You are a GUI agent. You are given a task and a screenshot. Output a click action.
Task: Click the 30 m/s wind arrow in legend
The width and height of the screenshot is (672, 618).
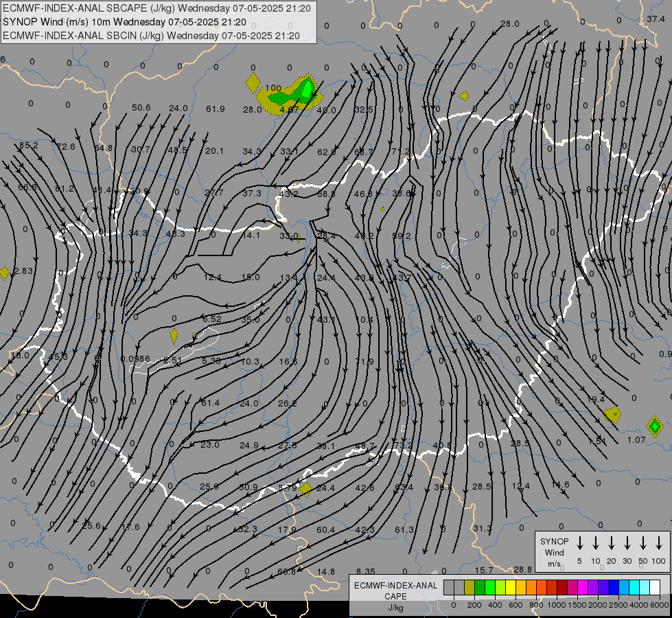627,543
